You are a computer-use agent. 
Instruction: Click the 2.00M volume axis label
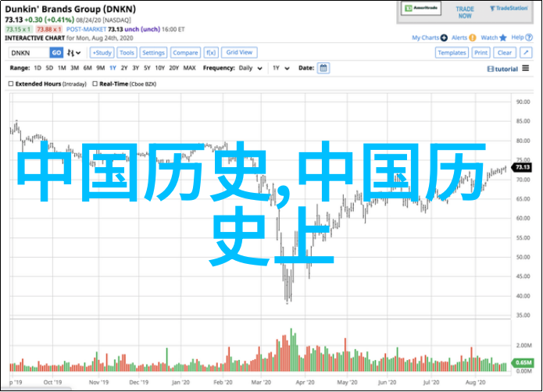click(523, 345)
